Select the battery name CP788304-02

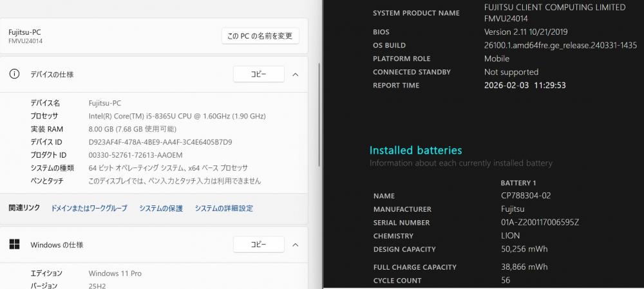point(526,196)
